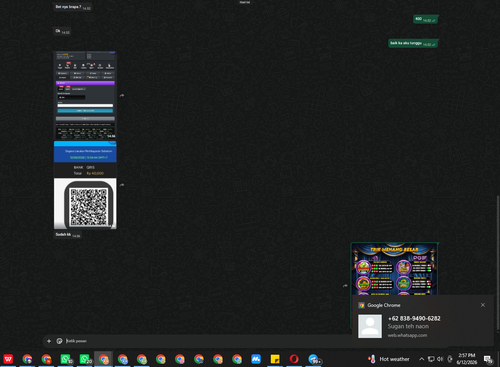
Task: Click the web.whatsapp.com notification source text
Action: [407, 335]
